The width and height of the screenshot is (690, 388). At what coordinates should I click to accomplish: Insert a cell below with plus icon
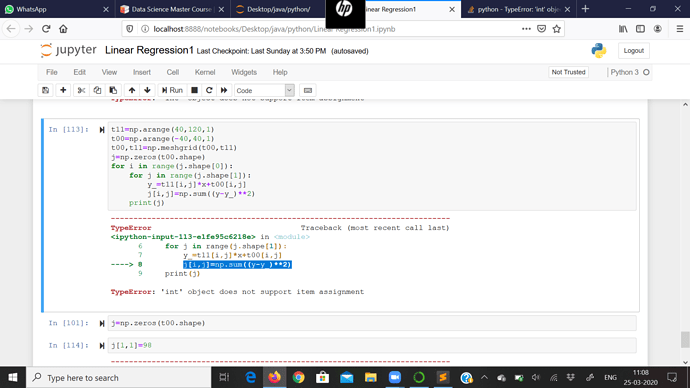coord(63,90)
